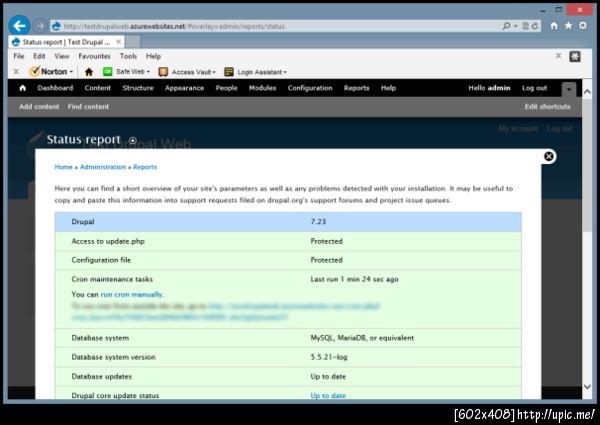Click the browser Back arrow button

[x=19, y=26]
